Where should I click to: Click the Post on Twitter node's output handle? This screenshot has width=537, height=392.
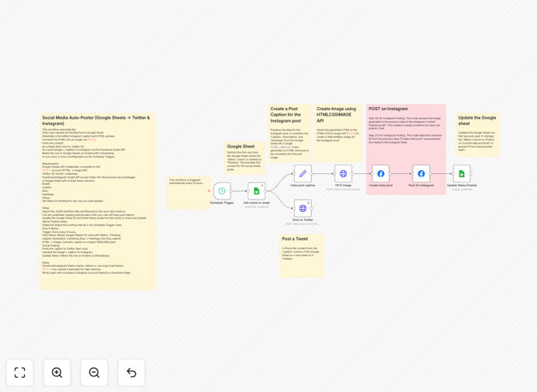312,208
